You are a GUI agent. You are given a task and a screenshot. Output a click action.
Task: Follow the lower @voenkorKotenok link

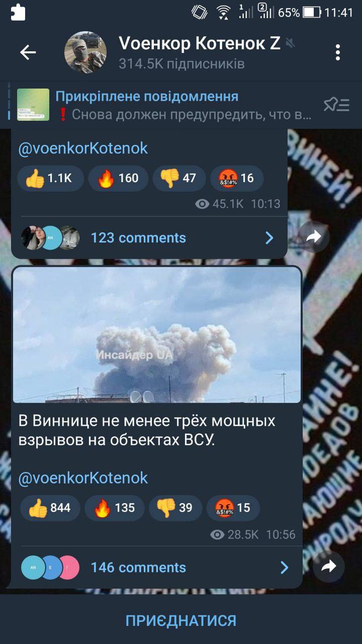click(83, 477)
